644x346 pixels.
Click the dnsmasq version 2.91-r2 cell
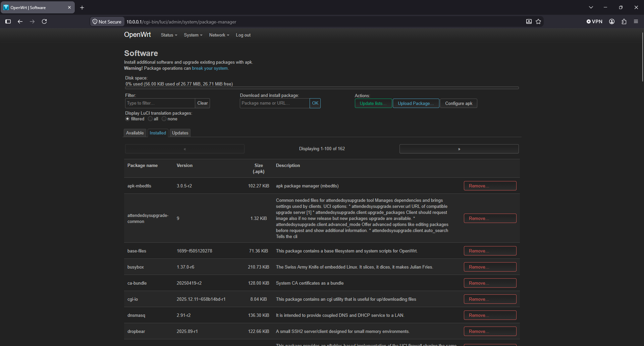point(183,315)
